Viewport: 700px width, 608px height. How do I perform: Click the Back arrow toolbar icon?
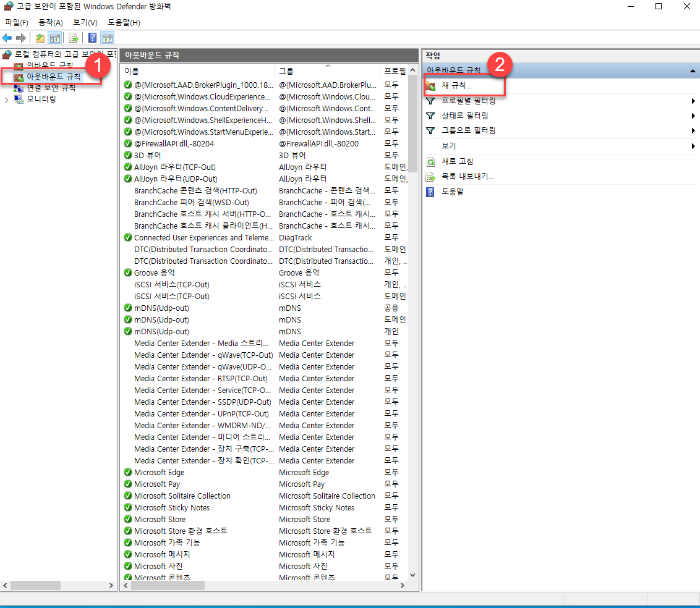(7, 38)
